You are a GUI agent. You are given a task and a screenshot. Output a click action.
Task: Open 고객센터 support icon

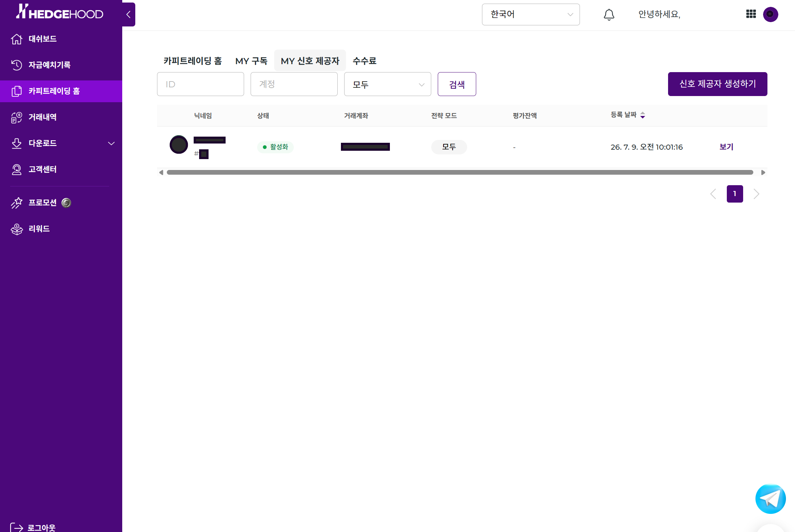click(17, 169)
